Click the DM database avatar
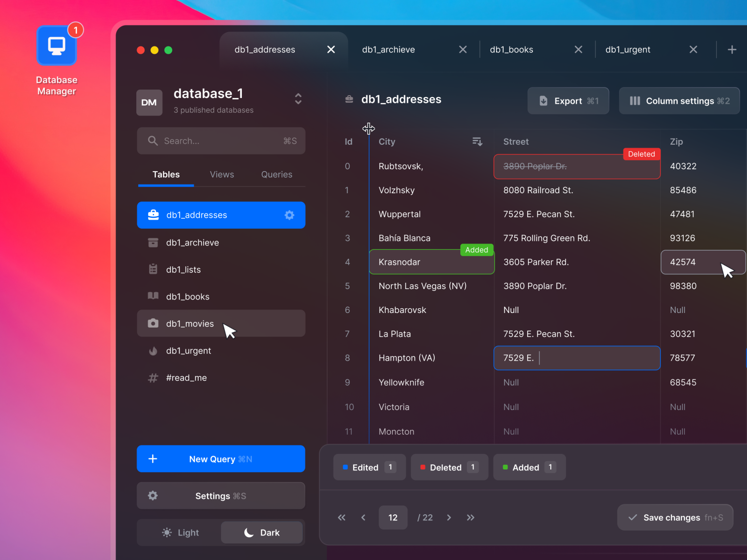Viewport: 747px width, 560px height. pyautogui.click(x=149, y=102)
